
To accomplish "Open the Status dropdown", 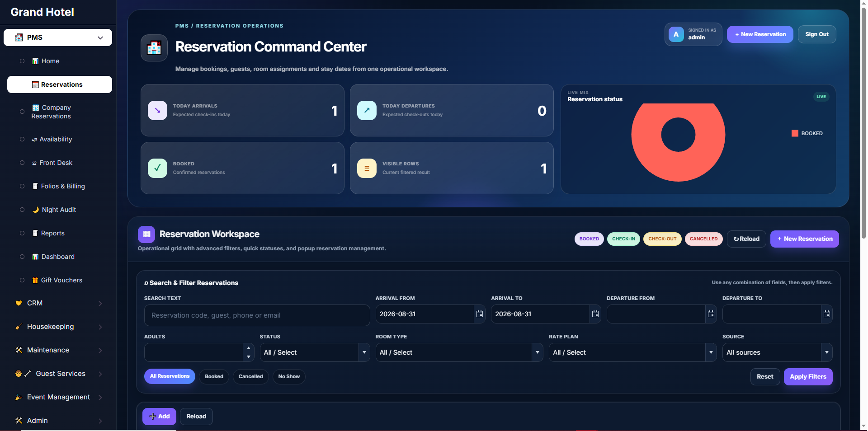I will pos(316,352).
